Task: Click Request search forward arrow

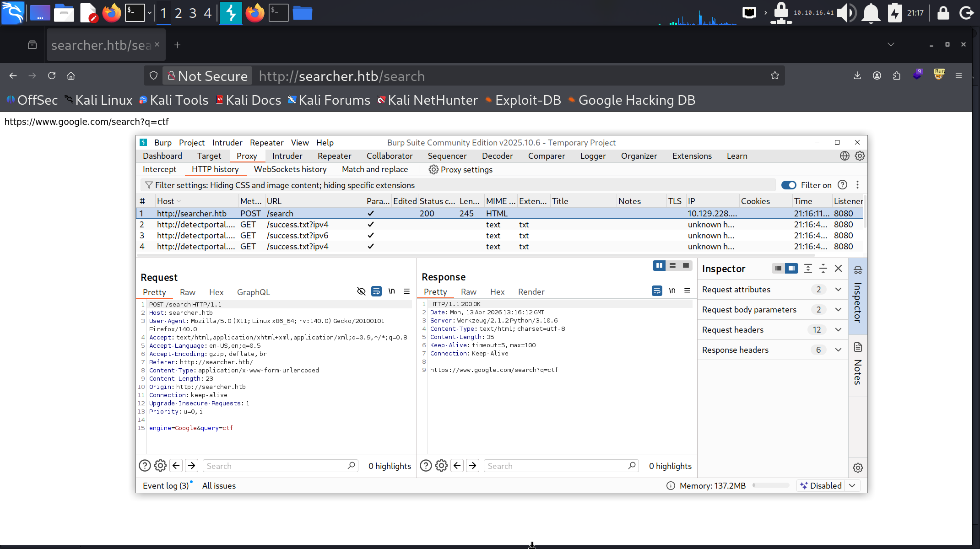Action: 192,466
